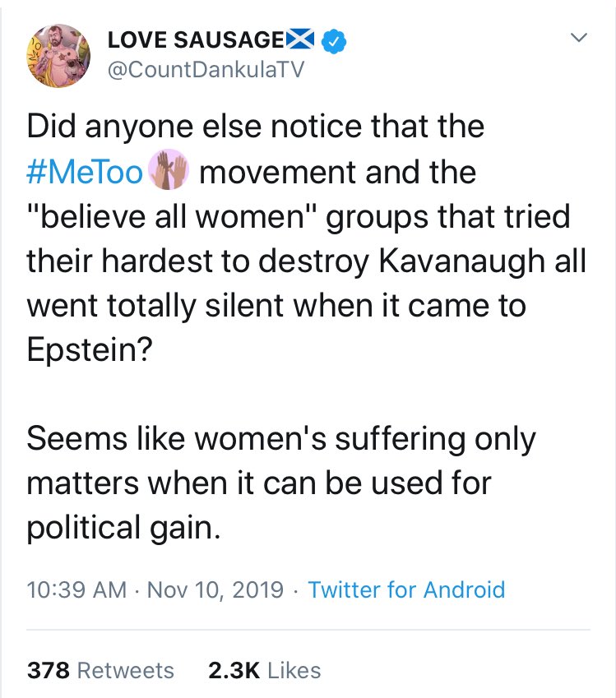Click the "political gain." closing text
This screenshot has height=698, width=616.
(x=124, y=528)
